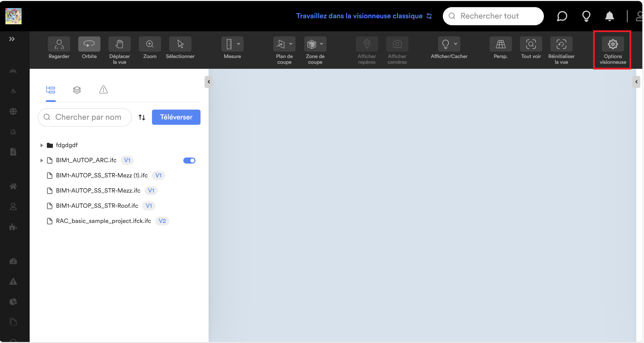Image resolution: width=644 pixels, height=343 pixels.
Task: Open the building chart sidebar icon
Action: [x=13, y=132]
